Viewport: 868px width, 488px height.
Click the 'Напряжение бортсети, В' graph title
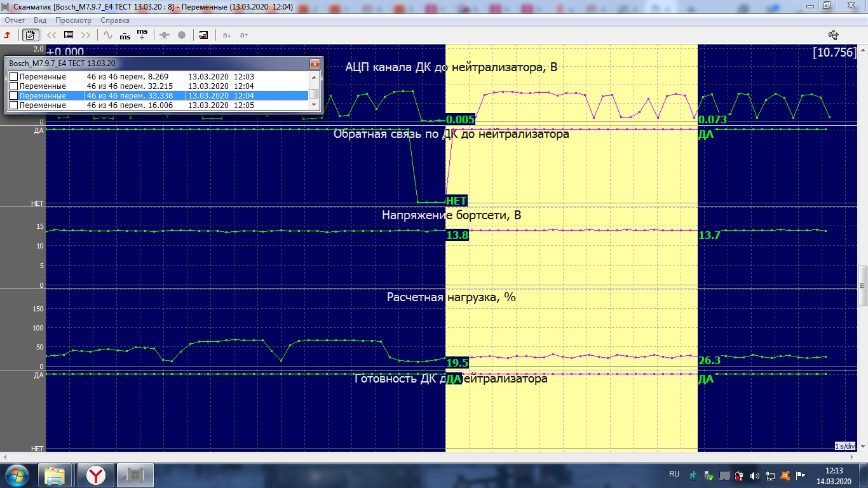pyautogui.click(x=451, y=215)
